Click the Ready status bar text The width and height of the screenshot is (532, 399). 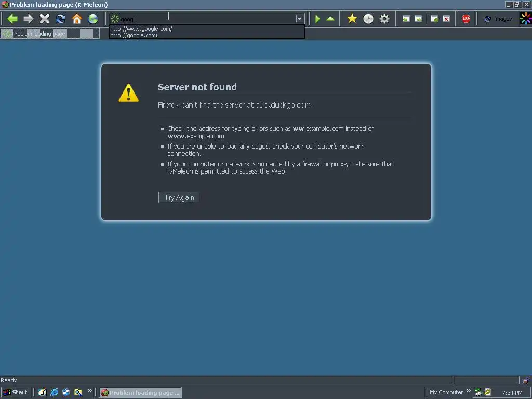[x=8, y=380]
